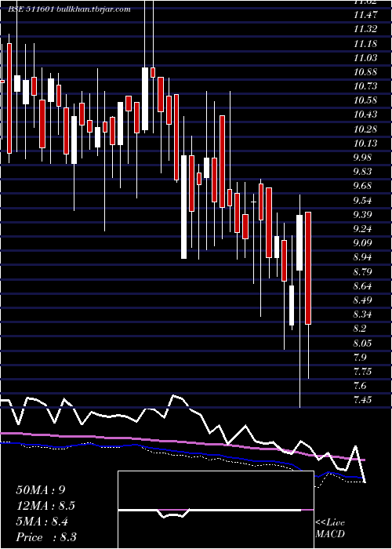Click the 9.83 price axis label
This screenshot has height=549, width=392.
coord(363,172)
